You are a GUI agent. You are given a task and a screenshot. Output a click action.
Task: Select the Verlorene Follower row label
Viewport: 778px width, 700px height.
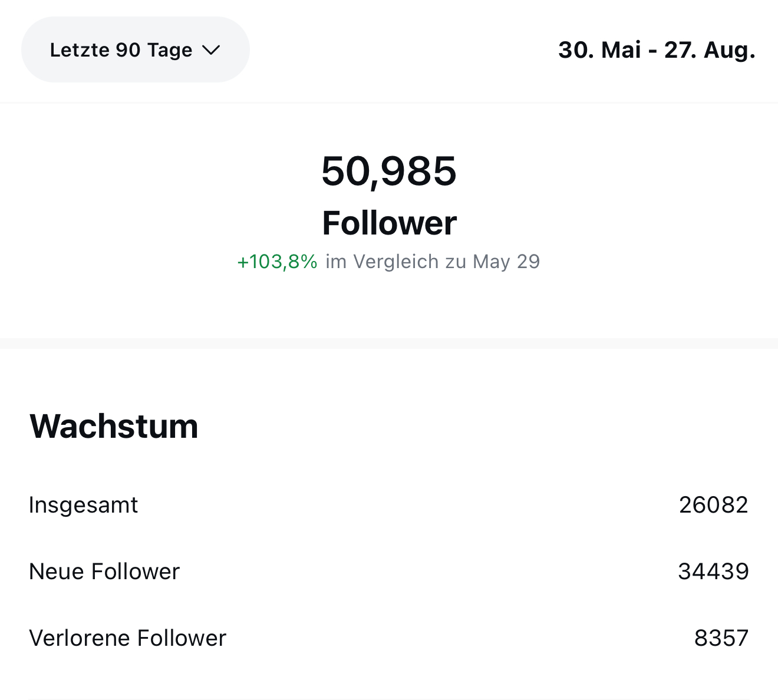point(127,638)
